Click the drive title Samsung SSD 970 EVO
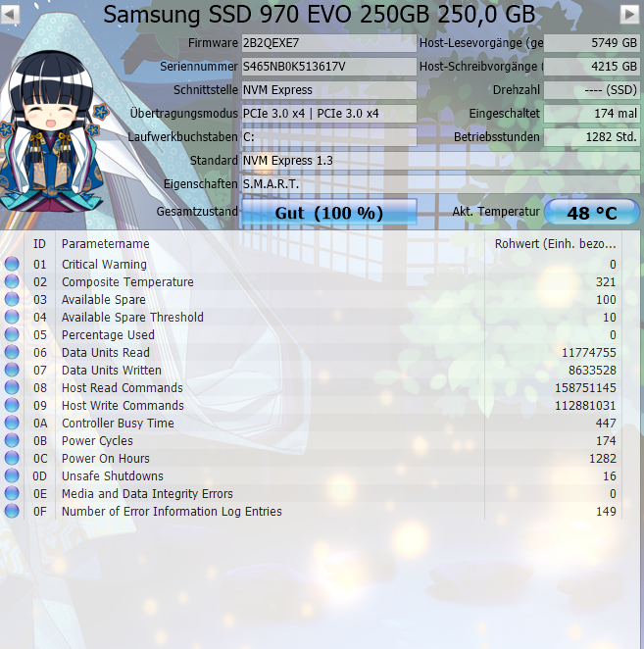The height and width of the screenshot is (649, 644). [x=320, y=15]
